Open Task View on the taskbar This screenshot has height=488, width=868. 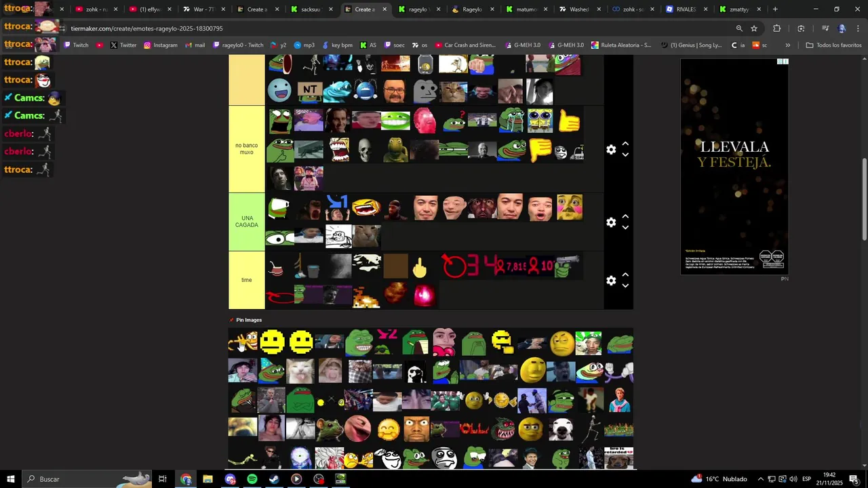(x=163, y=479)
